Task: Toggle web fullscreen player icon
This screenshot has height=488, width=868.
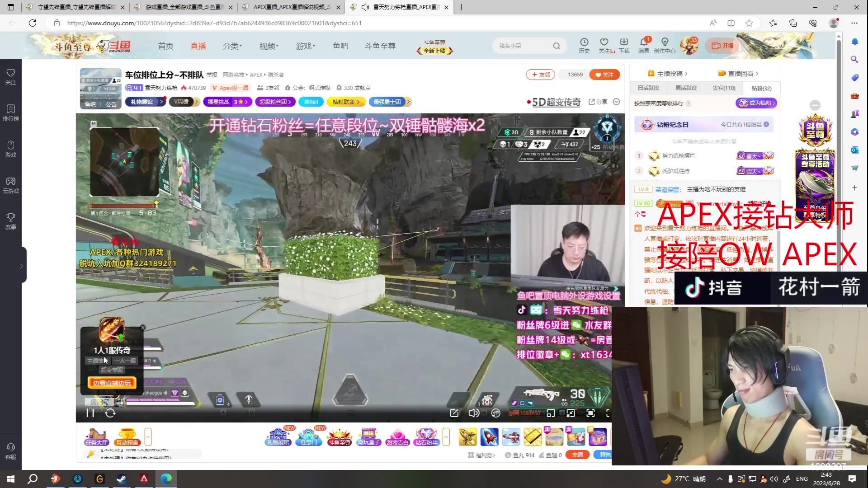Action: coord(590,413)
